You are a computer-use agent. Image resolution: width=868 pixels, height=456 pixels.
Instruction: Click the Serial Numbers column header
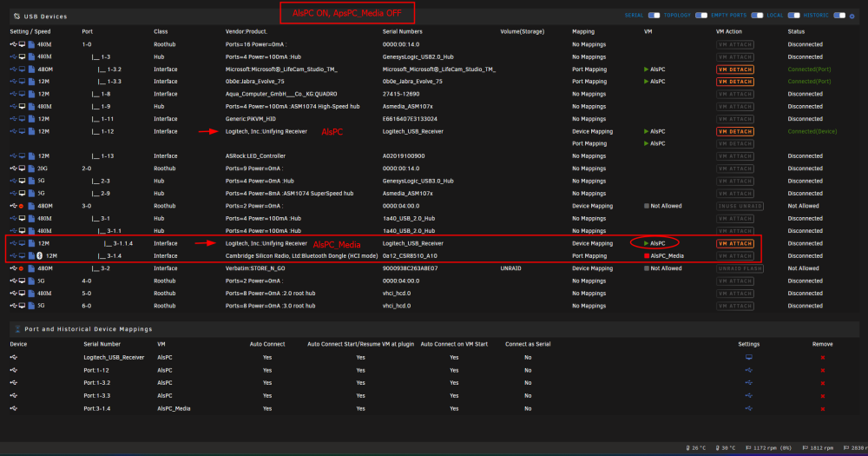pos(403,31)
